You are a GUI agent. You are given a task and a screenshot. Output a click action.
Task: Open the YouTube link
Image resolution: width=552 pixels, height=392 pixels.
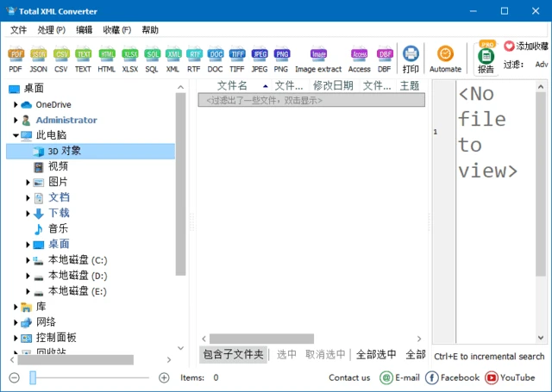tap(510, 377)
